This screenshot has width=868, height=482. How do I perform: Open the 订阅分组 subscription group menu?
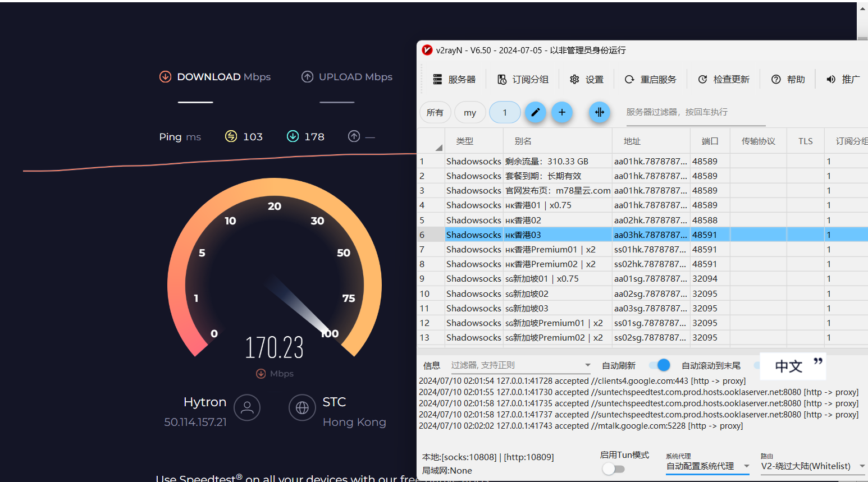(x=523, y=80)
